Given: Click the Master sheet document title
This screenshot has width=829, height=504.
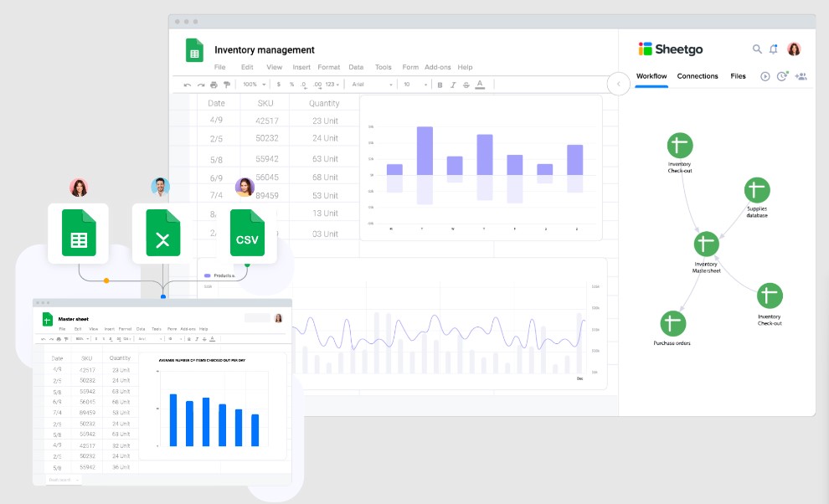Looking at the screenshot, I should pyautogui.click(x=74, y=320).
